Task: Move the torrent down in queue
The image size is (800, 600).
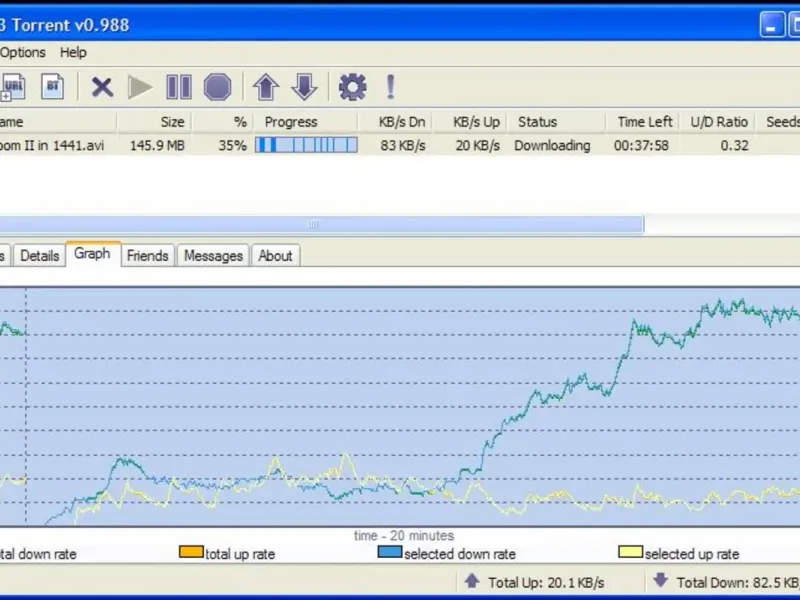Action: point(304,87)
